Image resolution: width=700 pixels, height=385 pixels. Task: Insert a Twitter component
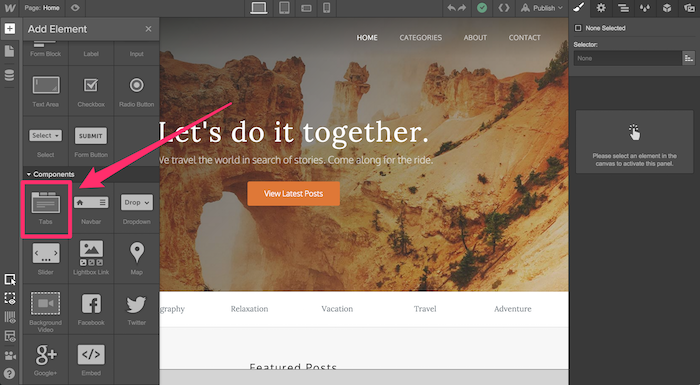pos(137,309)
